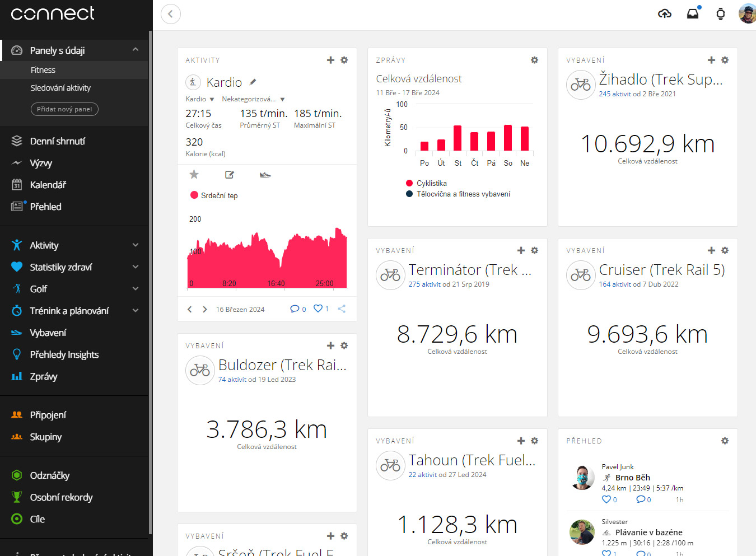Open Zprávy card settings gear
The width and height of the screenshot is (756, 556).
point(535,60)
